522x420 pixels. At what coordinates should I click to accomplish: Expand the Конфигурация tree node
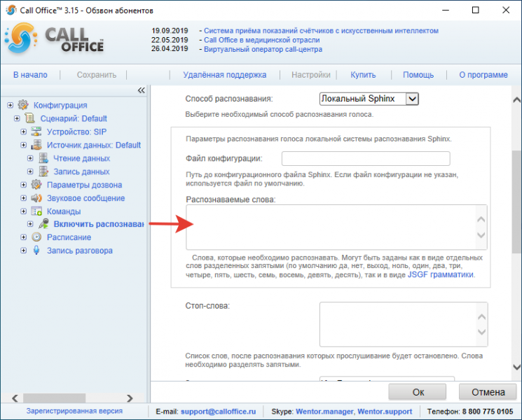[x=11, y=105]
